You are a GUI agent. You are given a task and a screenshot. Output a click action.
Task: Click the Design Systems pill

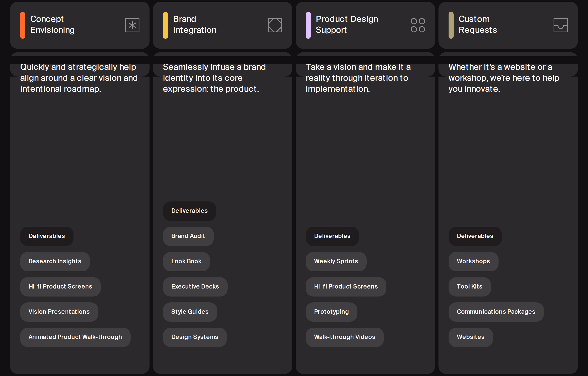click(x=195, y=337)
